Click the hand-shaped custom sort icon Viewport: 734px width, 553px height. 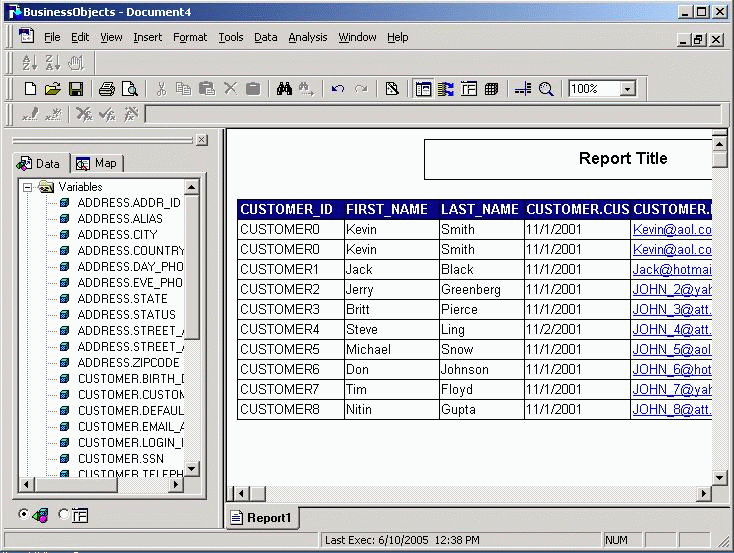point(76,62)
